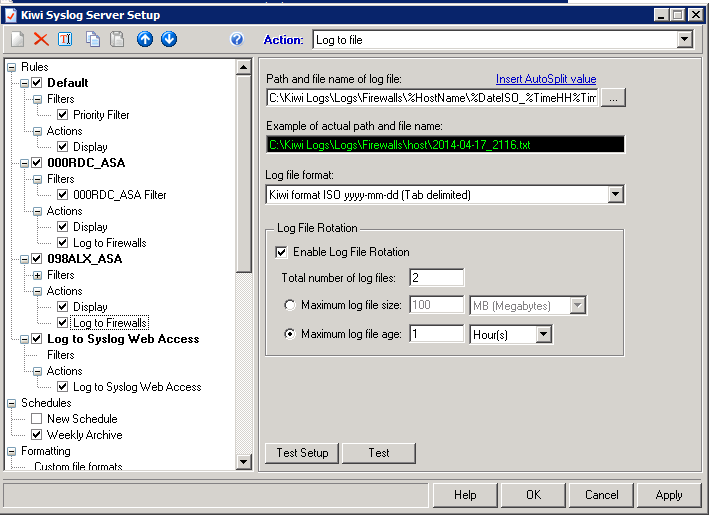The height and width of the screenshot is (515, 709).
Task: Select Maximum log file age radio button
Action: [x=290, y=334]
